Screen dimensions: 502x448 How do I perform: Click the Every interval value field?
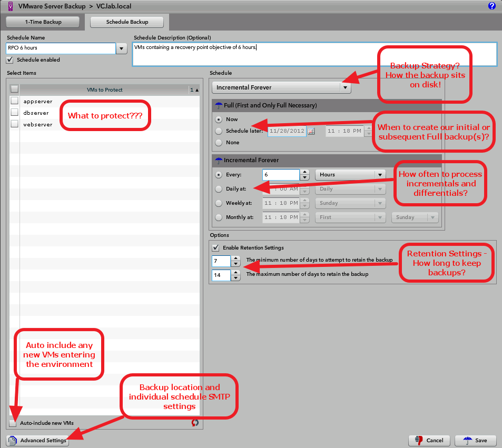[281, 175]
